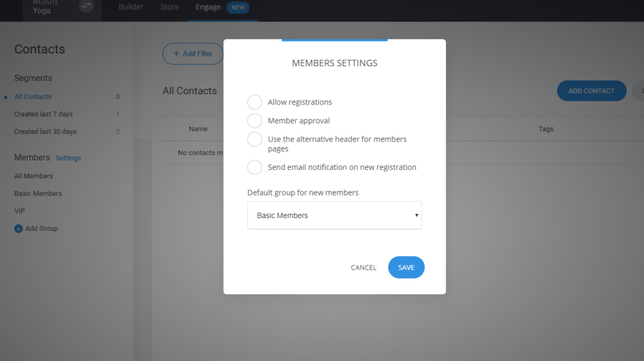Enable alternative header for members pages
The width and height of the screenshot is (644, 361).
255,139
